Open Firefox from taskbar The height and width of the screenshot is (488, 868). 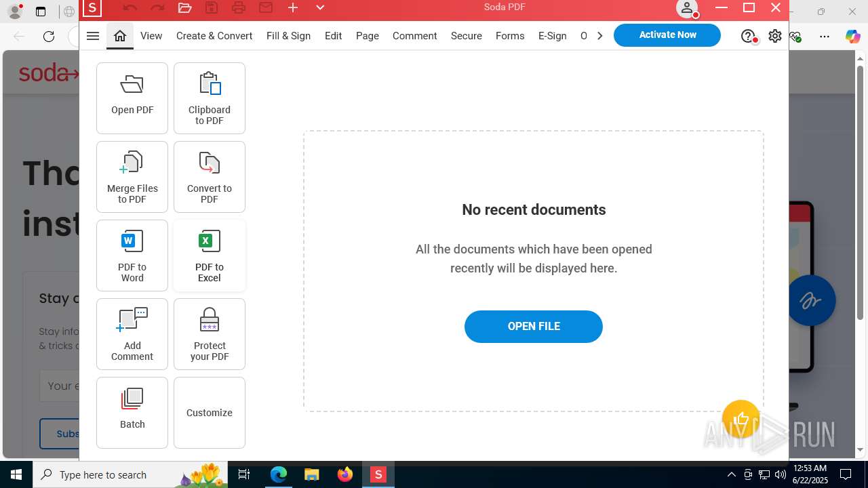click(x=345, y=474)
